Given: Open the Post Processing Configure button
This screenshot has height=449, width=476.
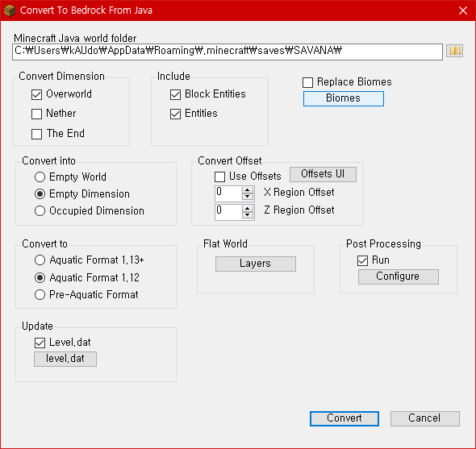Looking at the screenshot, I should click(399, 276).
